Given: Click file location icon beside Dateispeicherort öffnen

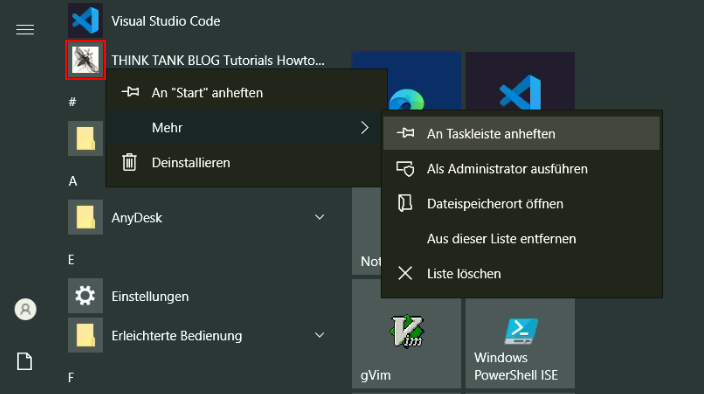Looking at the screenshot, I should pyautogui.click(x=405, y=203).
